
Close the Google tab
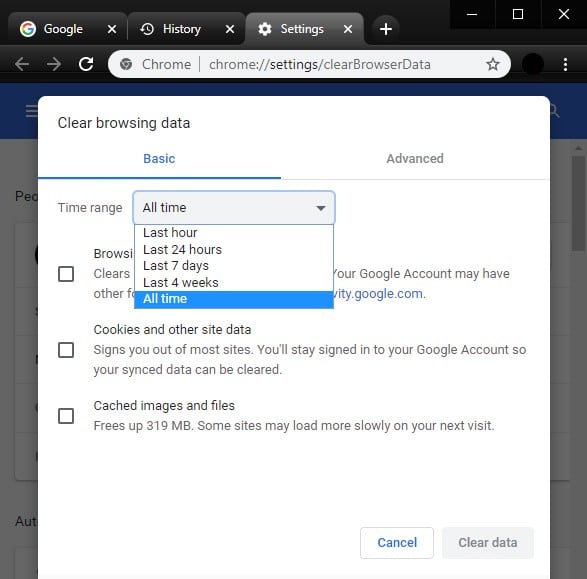point(112,29)
